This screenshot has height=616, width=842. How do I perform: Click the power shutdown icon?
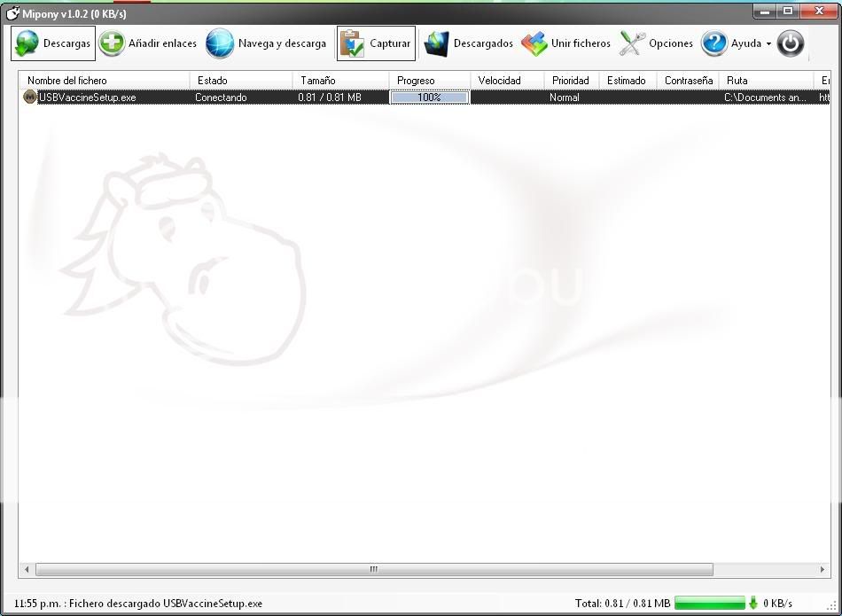pos(791,43)
